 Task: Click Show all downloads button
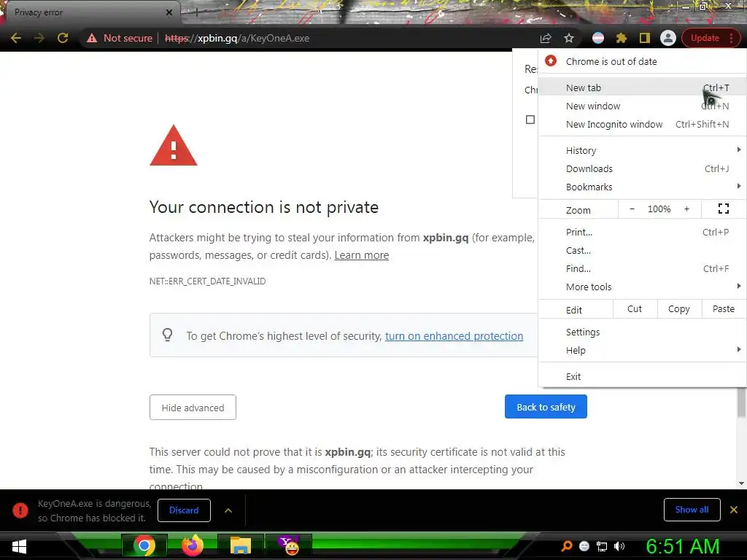point(692,510)
